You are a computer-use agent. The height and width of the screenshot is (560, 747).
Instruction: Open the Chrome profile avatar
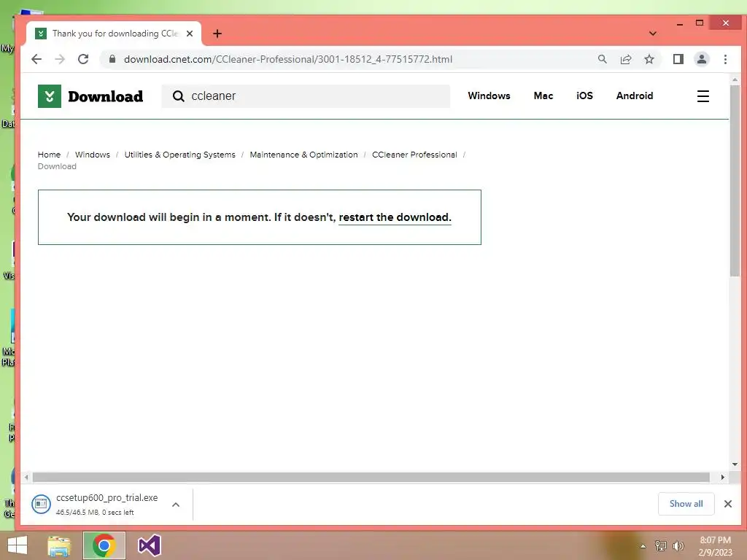[701, 59]
